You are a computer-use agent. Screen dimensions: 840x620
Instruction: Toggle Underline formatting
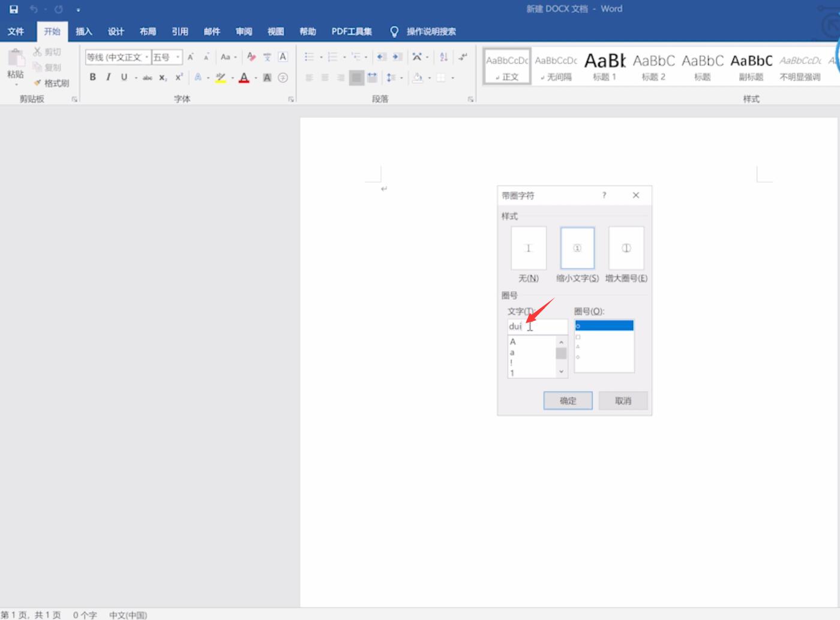pos(124,77)
